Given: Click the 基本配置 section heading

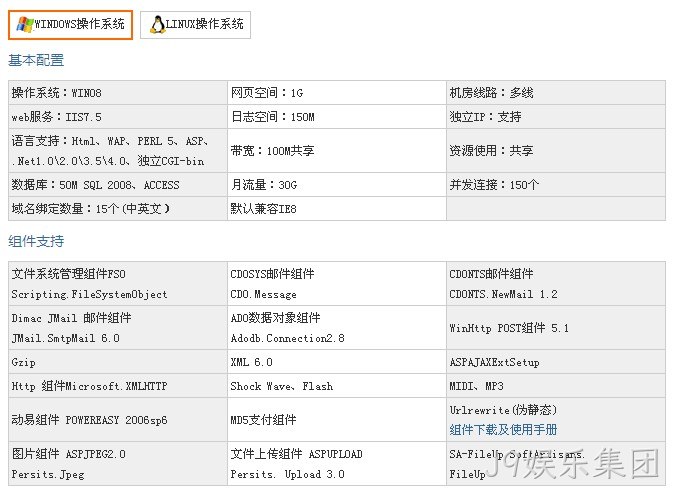Looking at the screenshot, I should 36,60.
